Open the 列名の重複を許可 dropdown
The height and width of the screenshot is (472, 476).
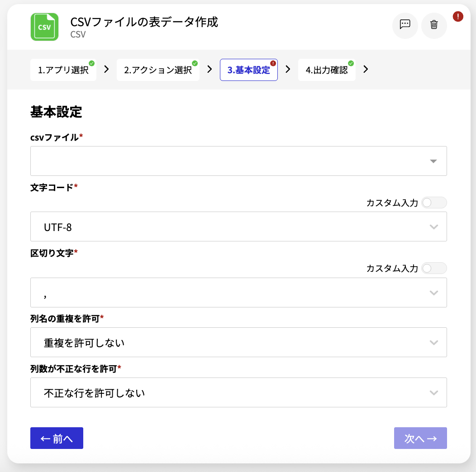point(238,342)
